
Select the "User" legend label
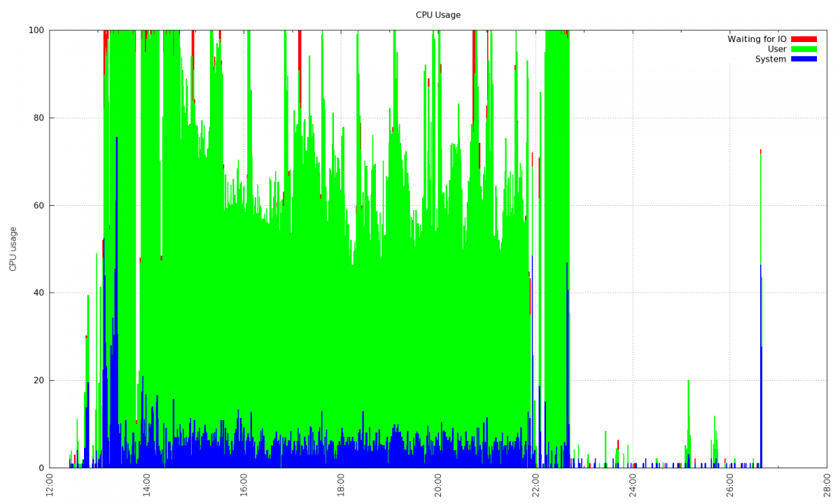pos(776,49)
